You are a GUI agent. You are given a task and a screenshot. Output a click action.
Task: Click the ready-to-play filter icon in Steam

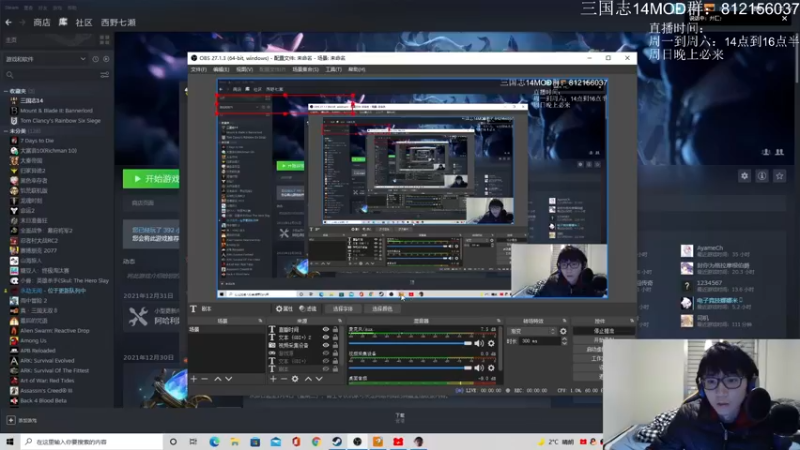106,59
